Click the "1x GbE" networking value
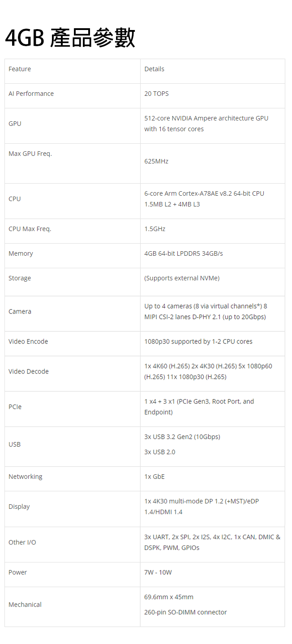The height and width of the screenshot is (644, 292). coord(155,477)
